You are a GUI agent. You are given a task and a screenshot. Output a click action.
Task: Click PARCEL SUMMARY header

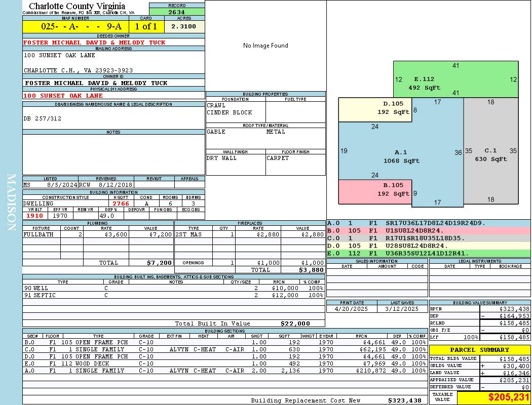(x=479, y=350)
